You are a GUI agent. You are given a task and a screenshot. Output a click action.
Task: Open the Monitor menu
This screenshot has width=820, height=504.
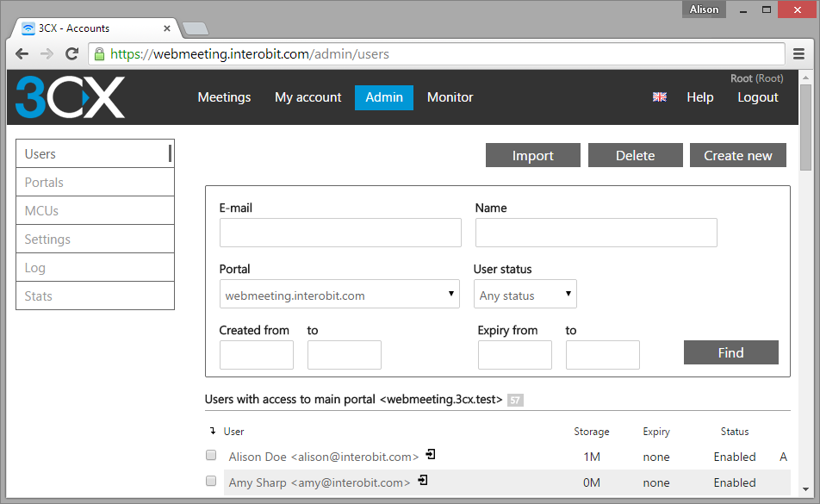click(x=450, y=97)
